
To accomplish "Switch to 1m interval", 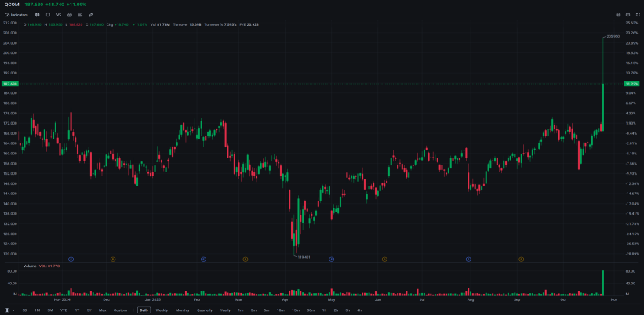I will [241, 310].
